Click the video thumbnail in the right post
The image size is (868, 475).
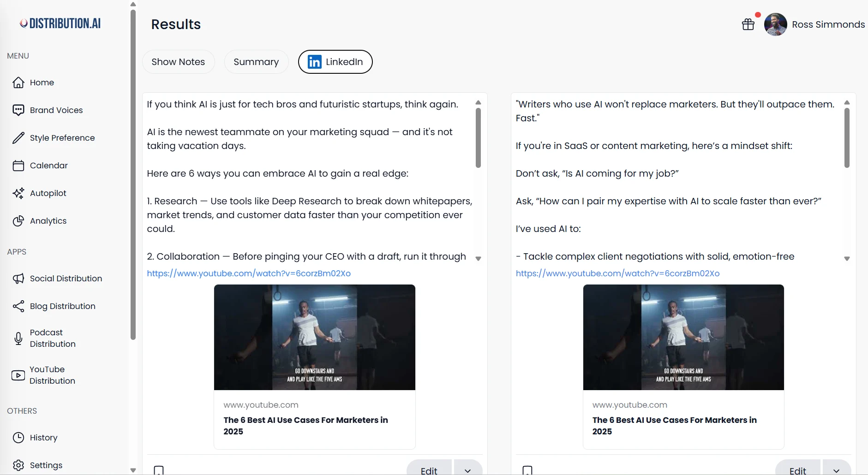(683, 337)
